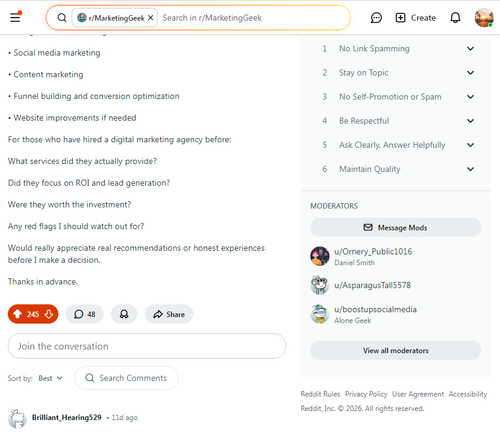Open the Privacy Policy link
Viewport: 500px width, 434px height.
(x=366, y=394)
